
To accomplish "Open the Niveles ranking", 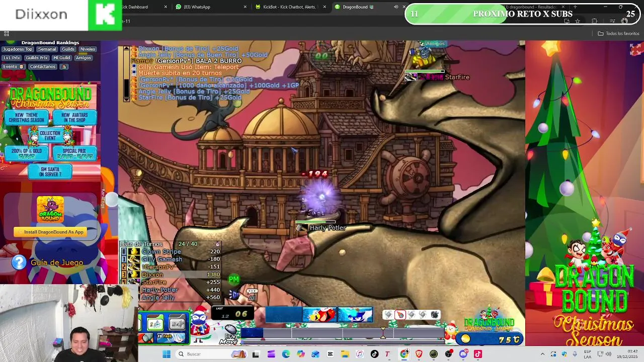I will point(88,49).
